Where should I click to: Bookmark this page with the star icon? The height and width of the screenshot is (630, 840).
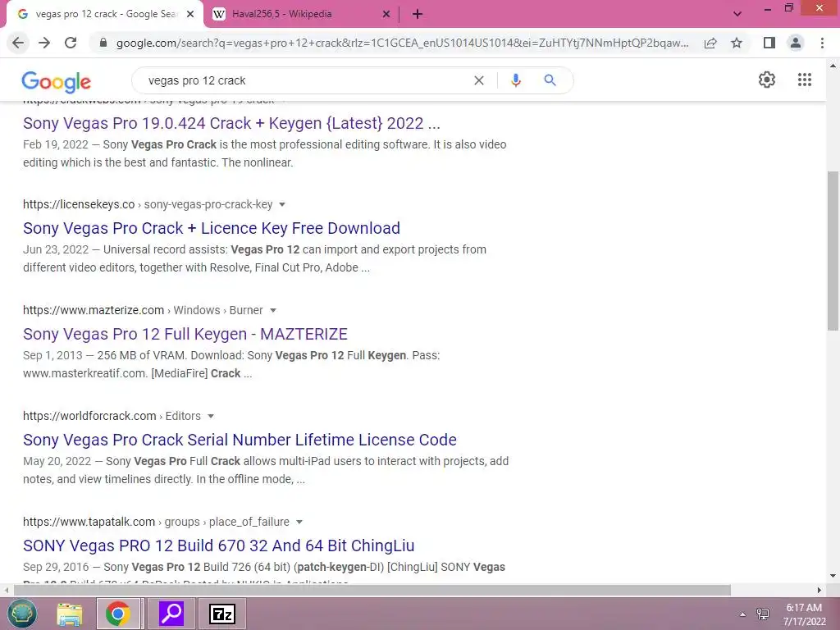(x=737, y=43)
